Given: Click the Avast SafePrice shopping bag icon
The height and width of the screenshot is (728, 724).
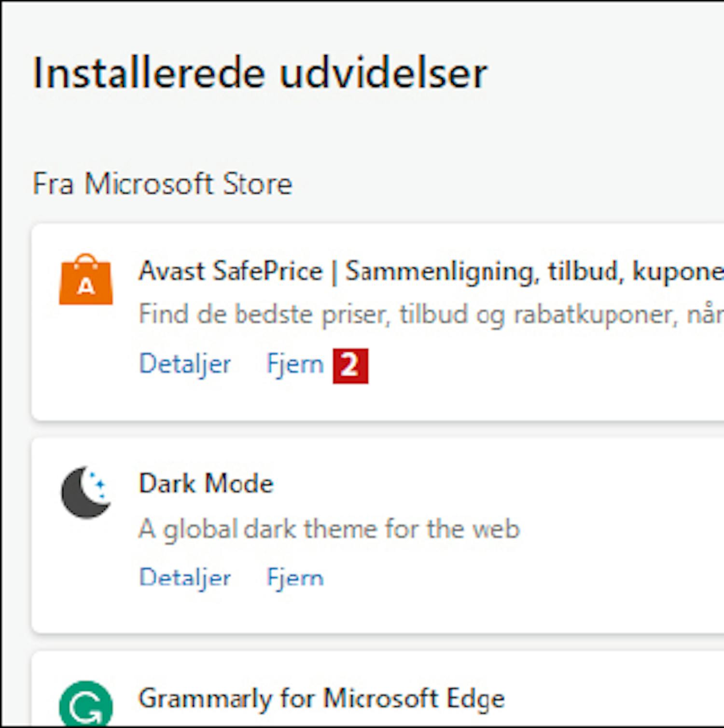Looking at the screenshot, I should coord(86,279).
